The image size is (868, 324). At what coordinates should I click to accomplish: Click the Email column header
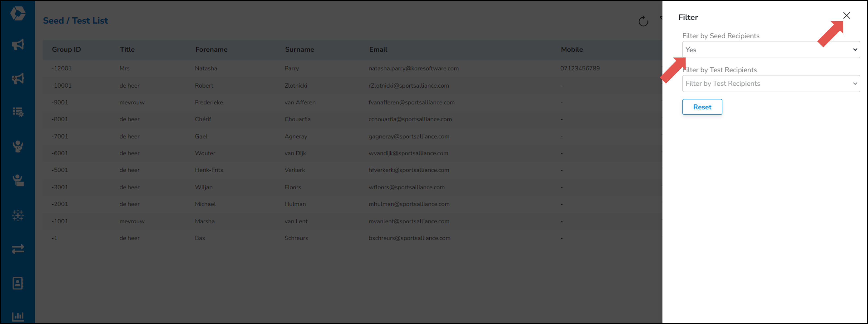point(378,49)
